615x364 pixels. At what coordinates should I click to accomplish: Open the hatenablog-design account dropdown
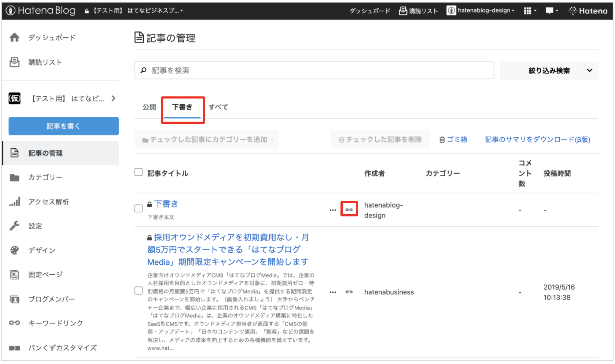[481, 11]
